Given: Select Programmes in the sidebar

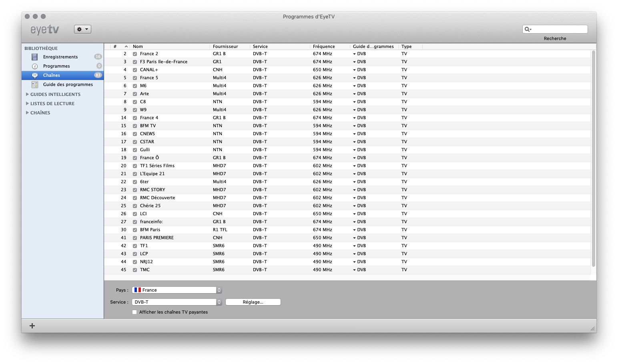Looking at the screenshot, I should coord(62,66).
